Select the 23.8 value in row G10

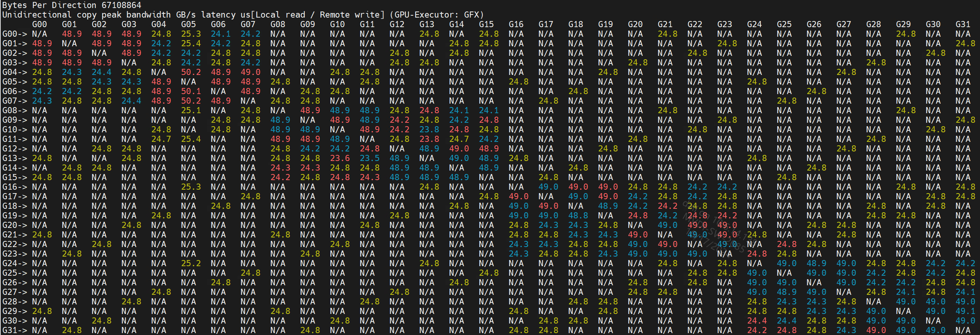click(x=429, y=129)
